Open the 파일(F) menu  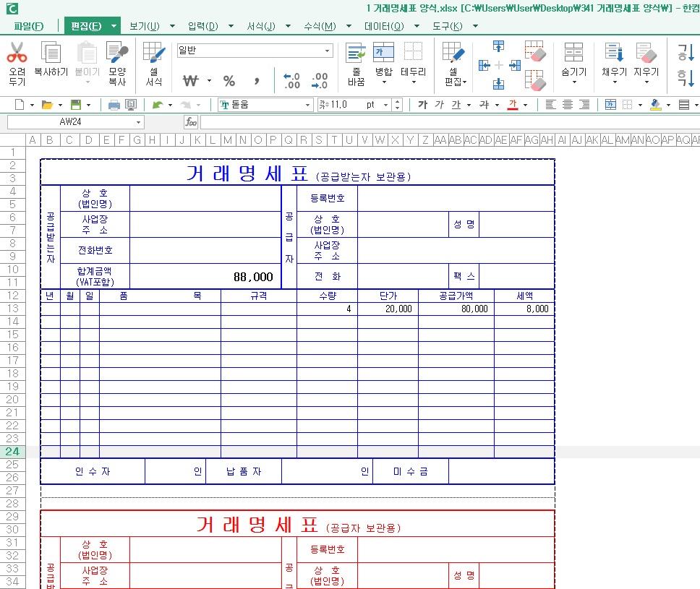[x=29, y=26]
